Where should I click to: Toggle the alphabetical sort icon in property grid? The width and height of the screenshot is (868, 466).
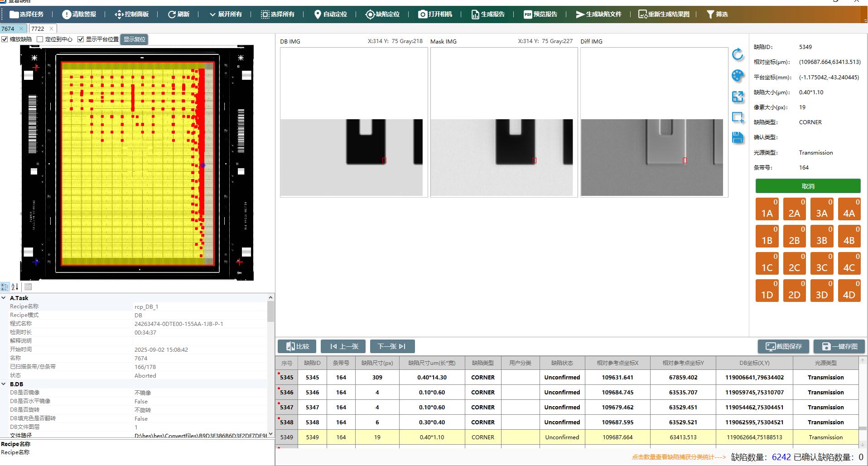[15, 286]
